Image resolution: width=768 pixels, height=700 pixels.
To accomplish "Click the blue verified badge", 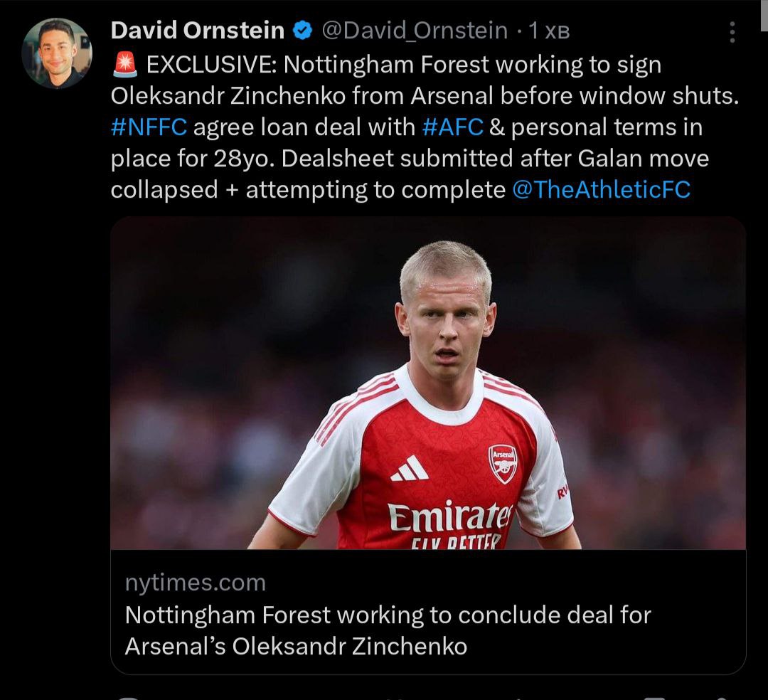I will click(304, 31).
